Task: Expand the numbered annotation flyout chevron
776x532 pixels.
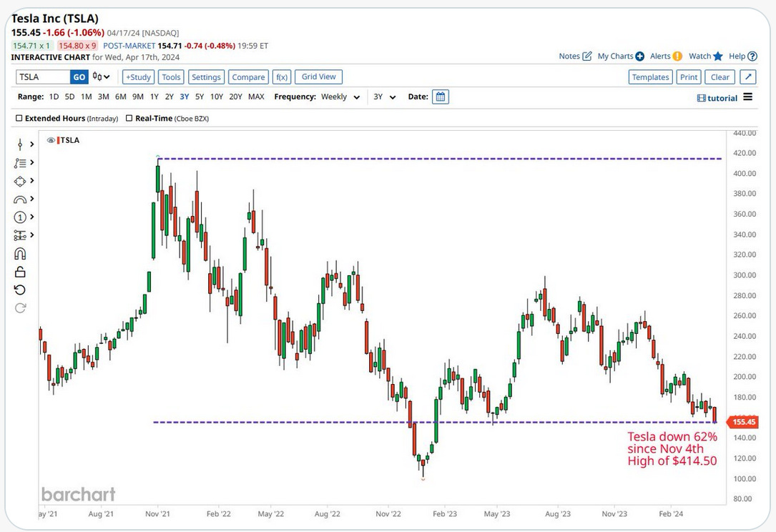Action: click(x=31, y=217)
